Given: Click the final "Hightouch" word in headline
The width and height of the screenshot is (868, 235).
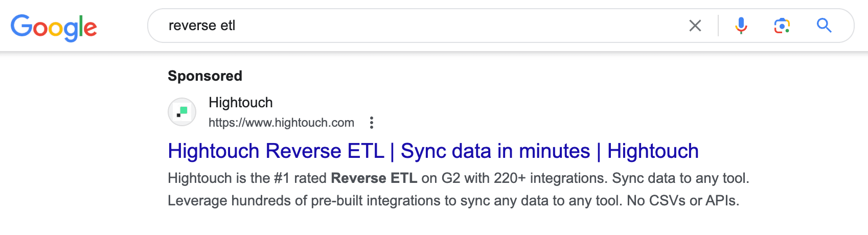Looking at the screenshot, I should pos(653,151).
